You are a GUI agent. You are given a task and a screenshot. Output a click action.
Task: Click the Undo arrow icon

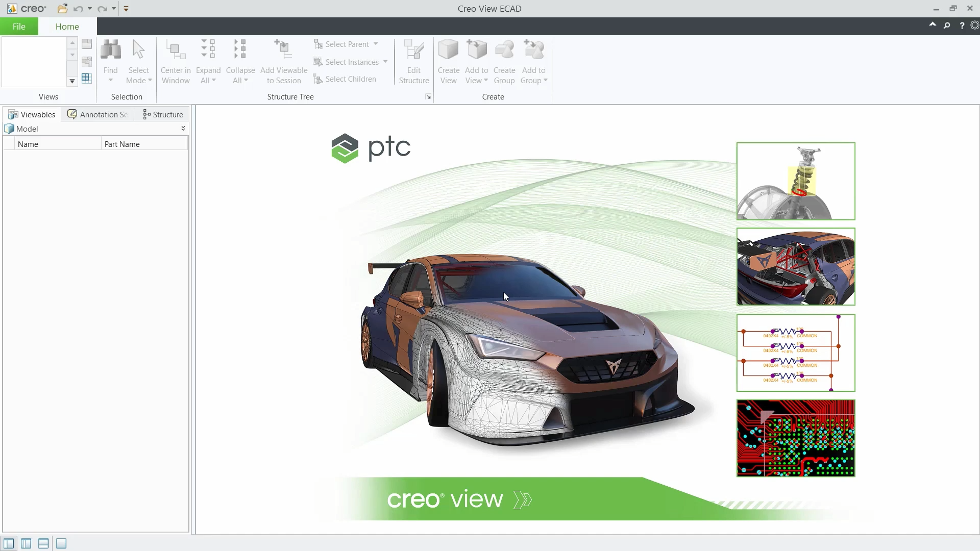point(78,9)
